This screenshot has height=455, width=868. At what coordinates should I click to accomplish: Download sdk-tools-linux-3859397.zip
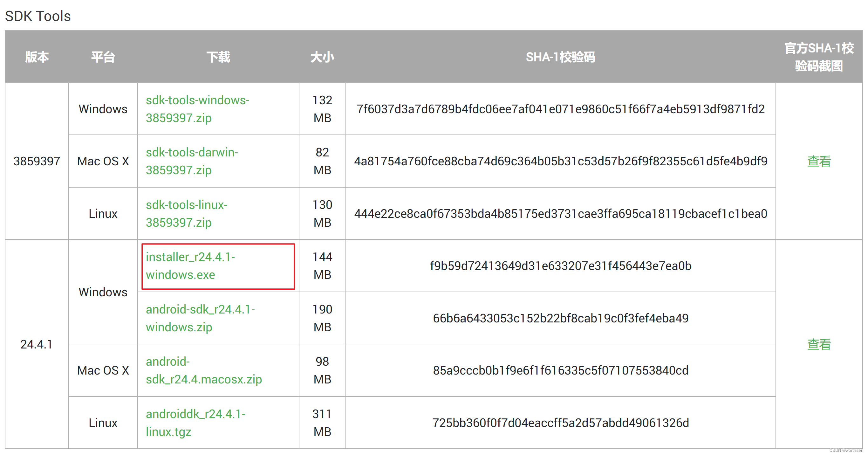186,213
